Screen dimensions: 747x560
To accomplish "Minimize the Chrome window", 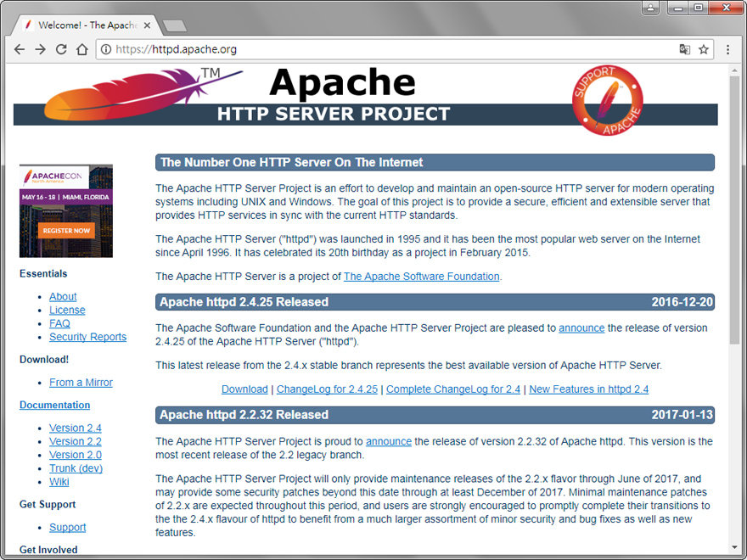I will point(678,8).
